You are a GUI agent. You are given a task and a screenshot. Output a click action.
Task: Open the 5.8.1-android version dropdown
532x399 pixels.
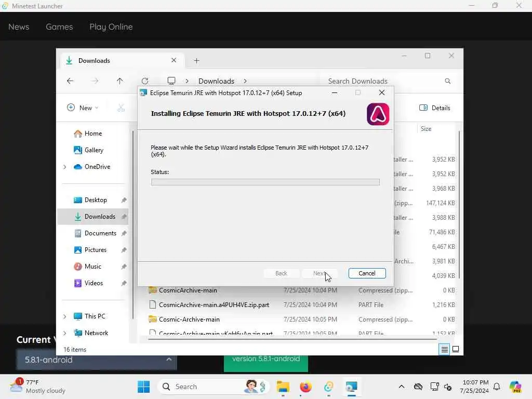click(x=97, y=360)
